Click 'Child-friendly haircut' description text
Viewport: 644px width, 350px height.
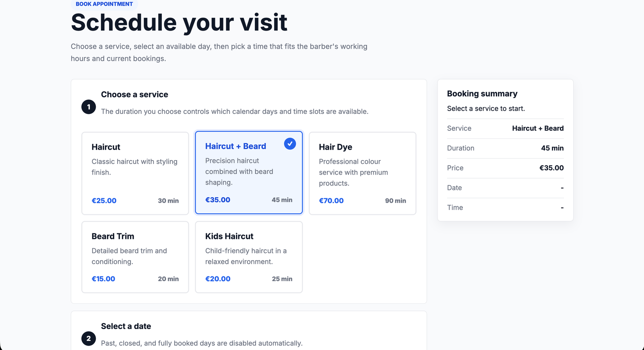pyautogui.click(x=246, y=256)
